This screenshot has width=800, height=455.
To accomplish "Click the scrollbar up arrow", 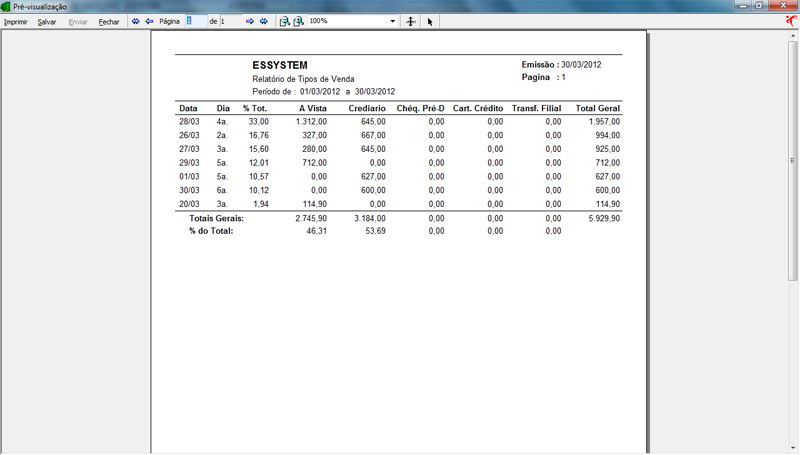I will click(793, 36).
